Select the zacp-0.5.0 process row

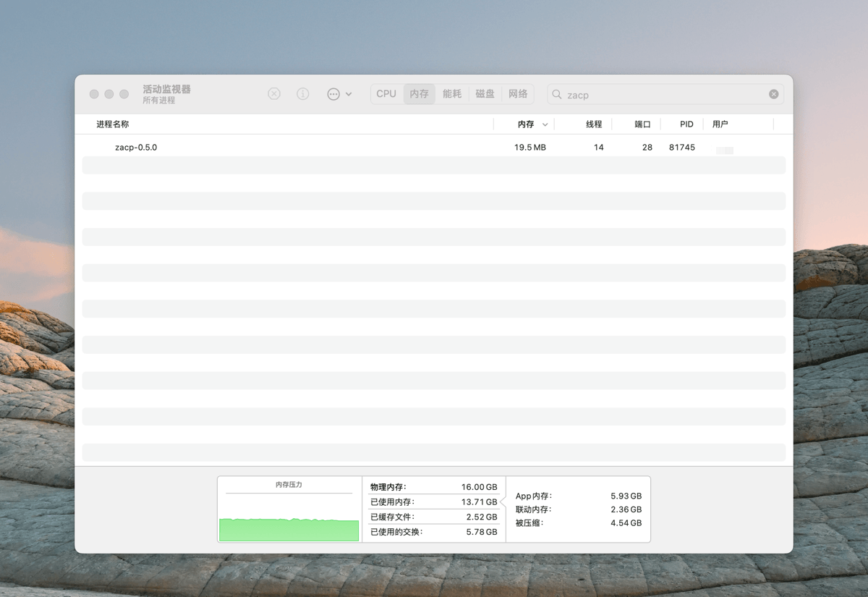coord(434,147)
